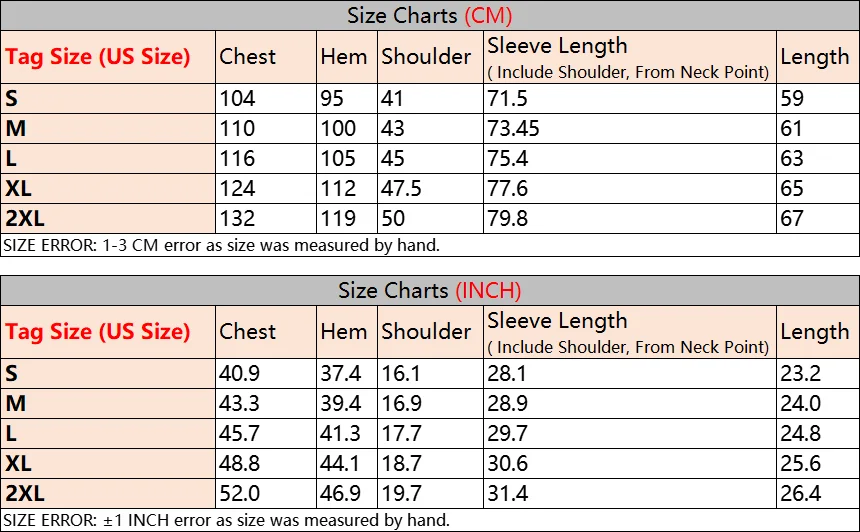Select the Chest header in CM table
This screenshot has height=532, width=860.
pyautogui.click(x=247, y=56)
